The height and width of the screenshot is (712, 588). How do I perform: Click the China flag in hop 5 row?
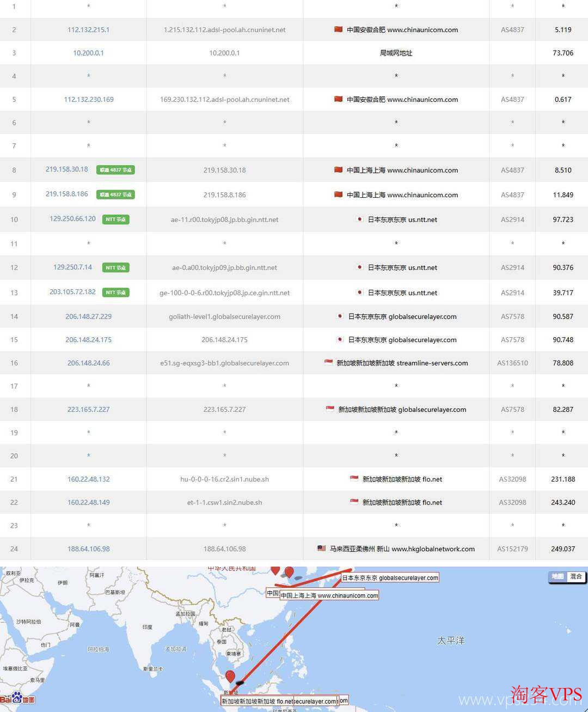click(338, 99)
